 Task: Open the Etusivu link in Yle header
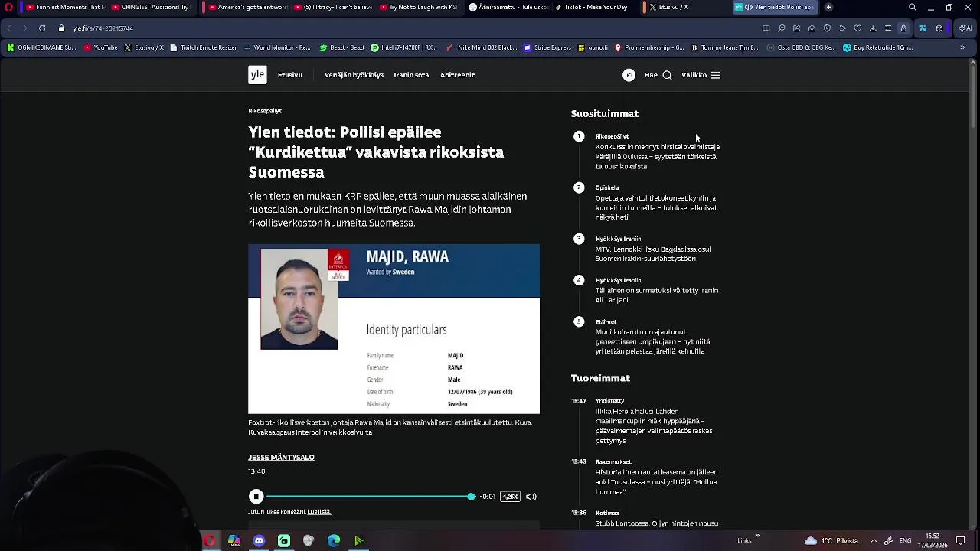pyautogui.click(x=290, y=75)
